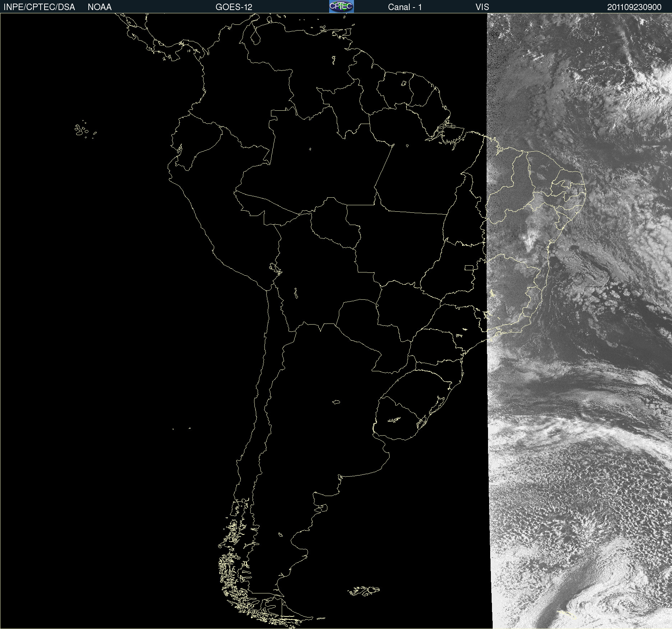Click the Galapagos Islands outline on map

[85, 130]
